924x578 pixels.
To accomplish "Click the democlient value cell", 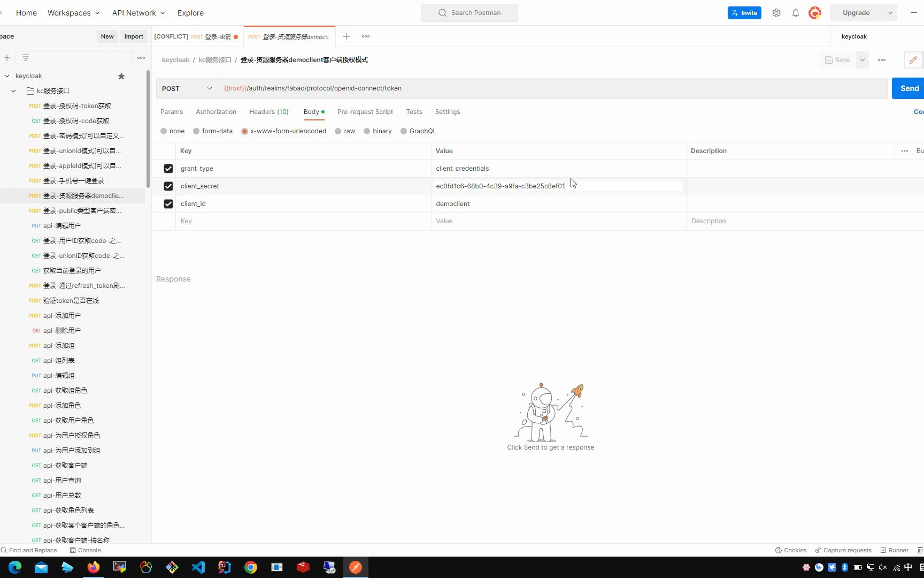I will pos(558,204).
